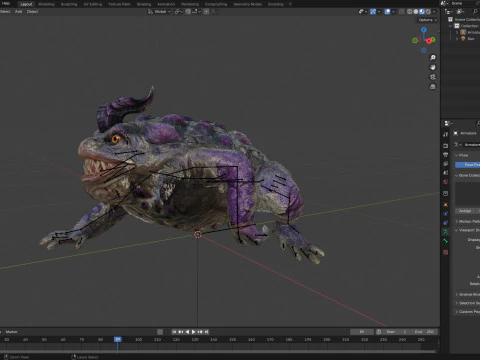This screenshot has height=360, width=480.
Task: Click the timeline End frame field
Action: click(425, 332)
